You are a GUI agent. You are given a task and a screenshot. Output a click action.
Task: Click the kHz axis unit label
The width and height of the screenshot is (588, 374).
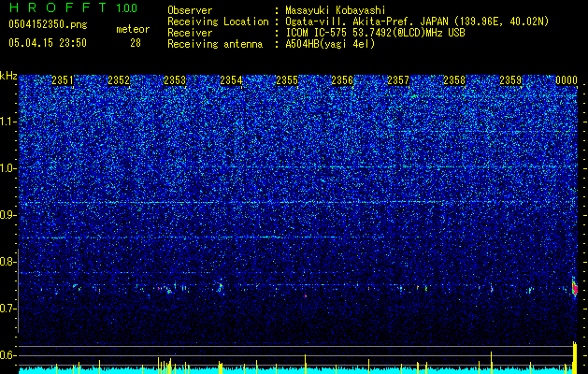click(x=8, y=76)
